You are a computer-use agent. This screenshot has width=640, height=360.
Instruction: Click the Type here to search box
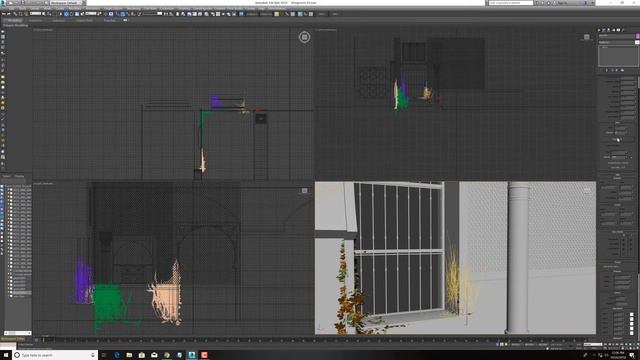coord(55,355)
